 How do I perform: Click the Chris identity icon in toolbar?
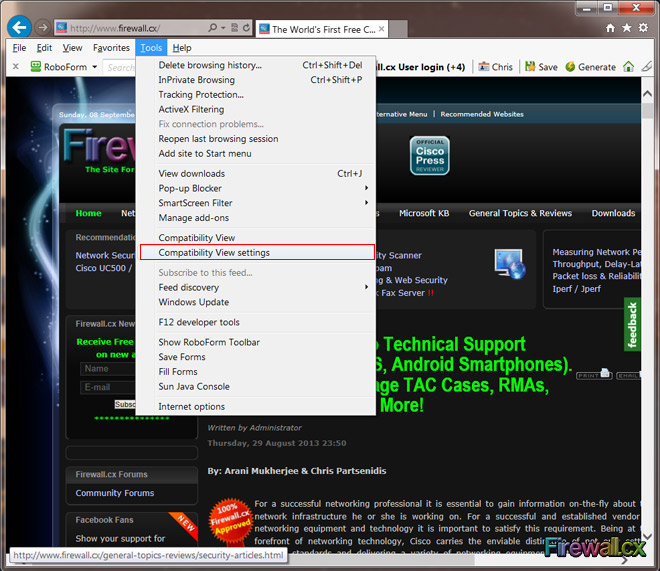point(484,66)
